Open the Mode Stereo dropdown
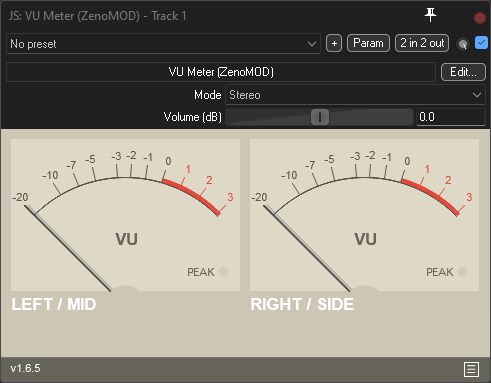The width and height of the screenshot is (491, 383). 355,95
